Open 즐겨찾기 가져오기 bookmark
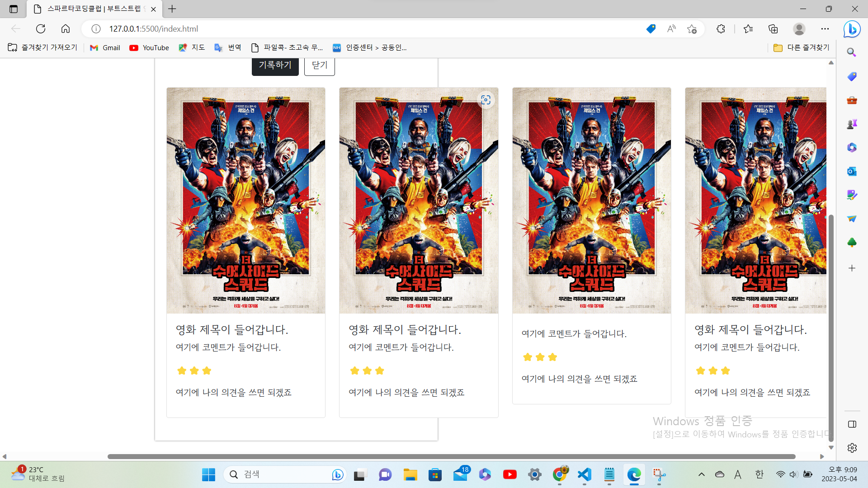 (x=43, y=47)
